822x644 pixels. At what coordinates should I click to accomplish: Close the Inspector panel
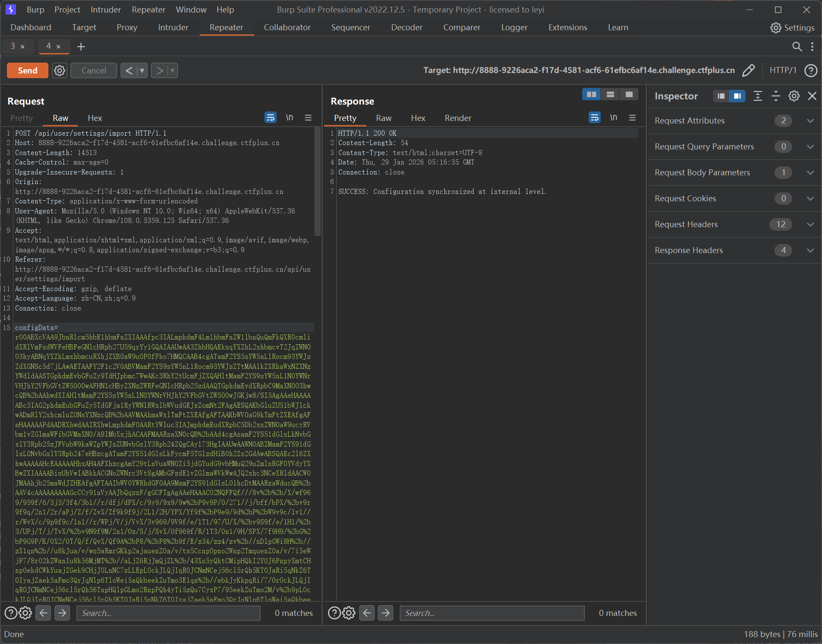pyautogui.click(x=812, y=96)
